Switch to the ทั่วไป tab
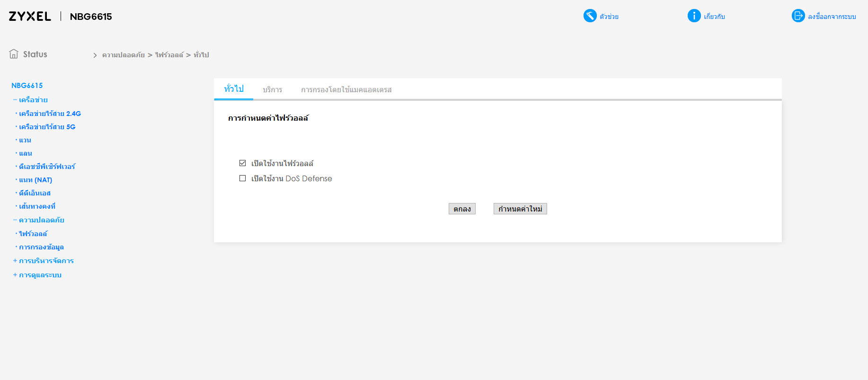 [234, 89]
